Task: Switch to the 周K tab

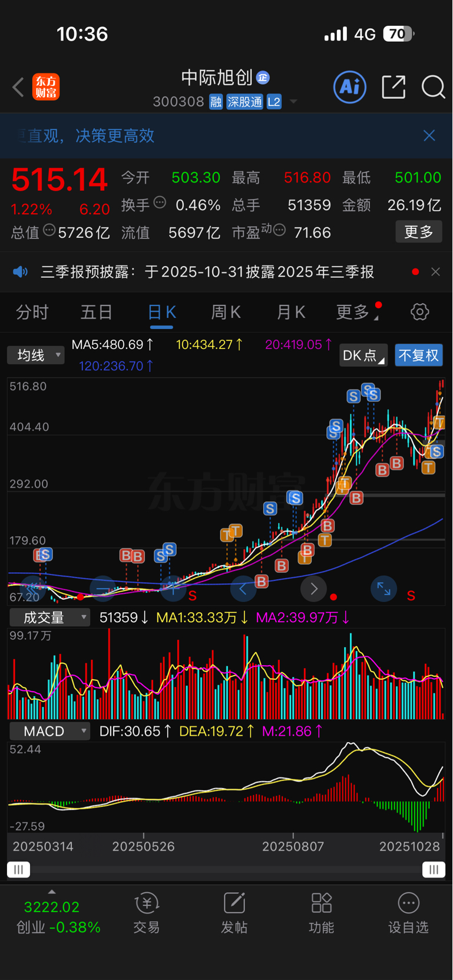Action: (226, 312)
